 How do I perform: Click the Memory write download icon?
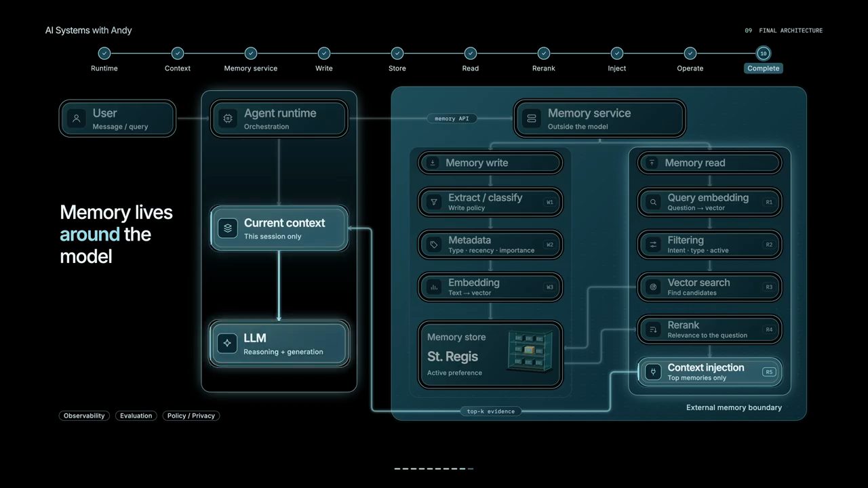click(x=433, y=163)
